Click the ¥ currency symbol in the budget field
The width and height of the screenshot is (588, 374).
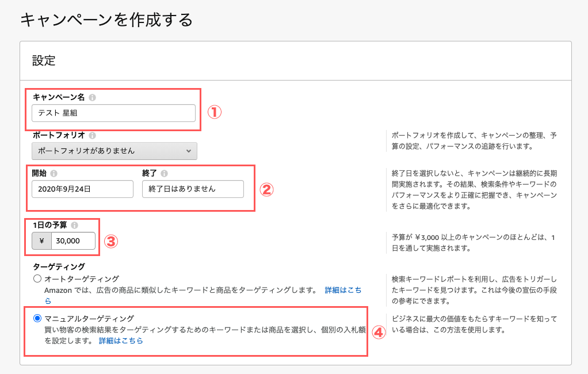click(41, 241)
